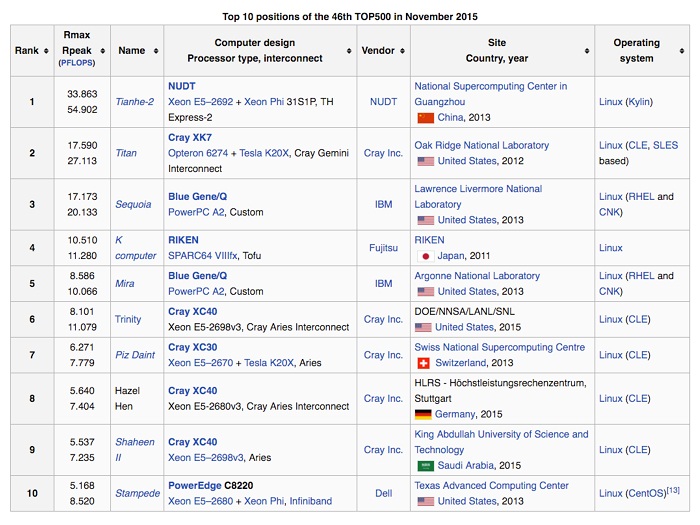Viewport: 700px width, 525px height.
Task: Open the Dell vendor link
Action: [x=383, y=493]
